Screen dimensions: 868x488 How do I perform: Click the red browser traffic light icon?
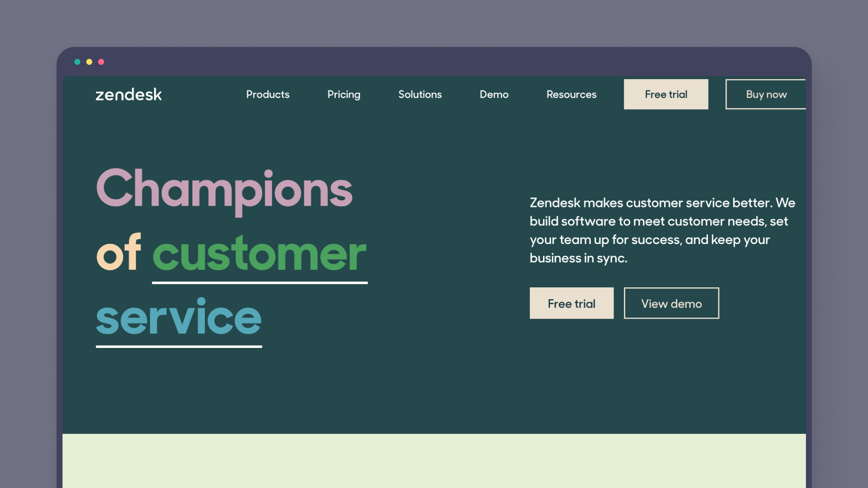click(101, 61)
